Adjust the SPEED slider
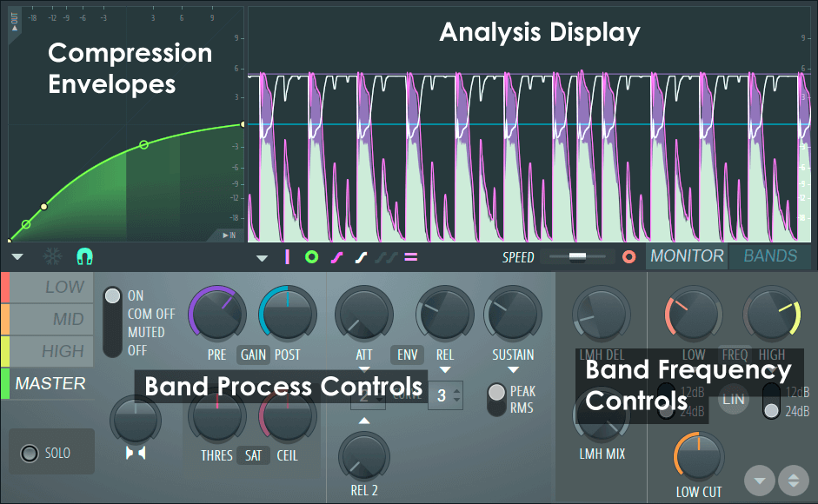The height and width of the screenshot is (504, 818). (577, 256)
